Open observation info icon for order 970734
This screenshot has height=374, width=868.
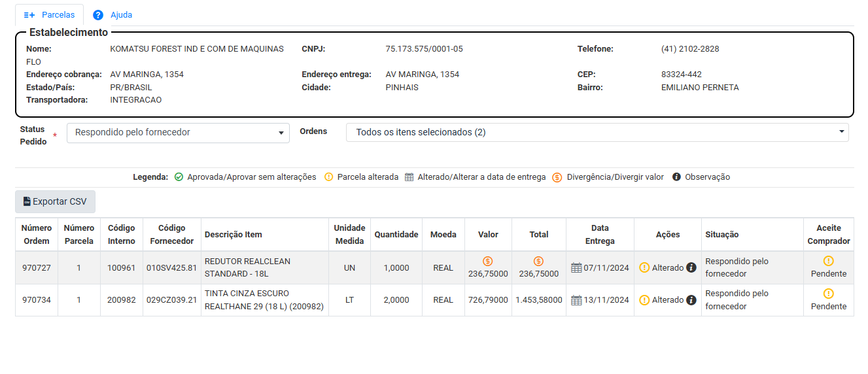click(x=691, y=300)
